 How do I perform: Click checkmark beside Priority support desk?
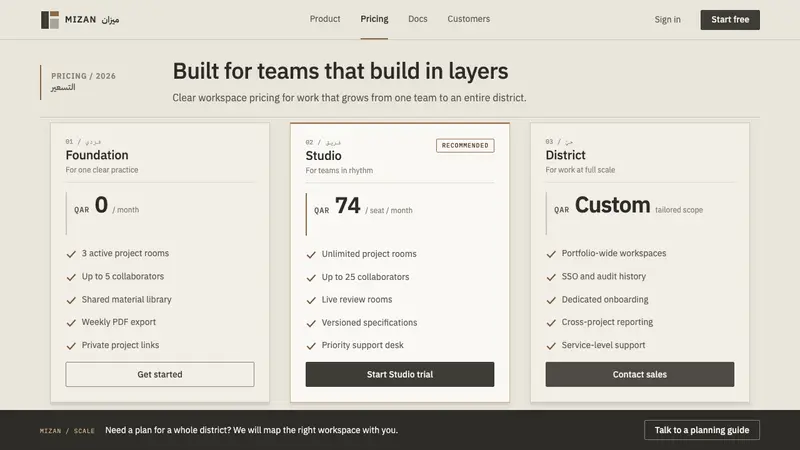[x=311, y=345]
